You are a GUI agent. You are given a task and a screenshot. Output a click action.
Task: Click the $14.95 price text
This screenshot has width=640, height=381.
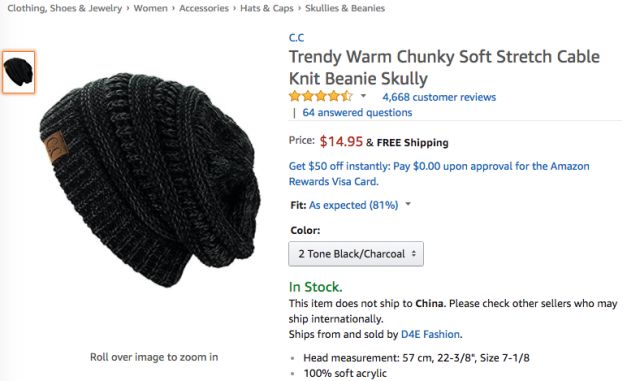tap(341, 142)
